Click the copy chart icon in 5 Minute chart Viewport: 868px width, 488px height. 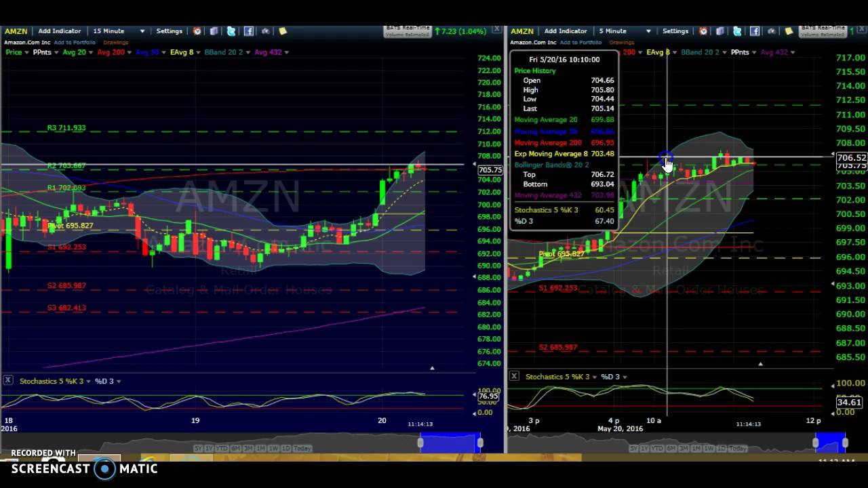pyautogui.click(x=719, y=31)
